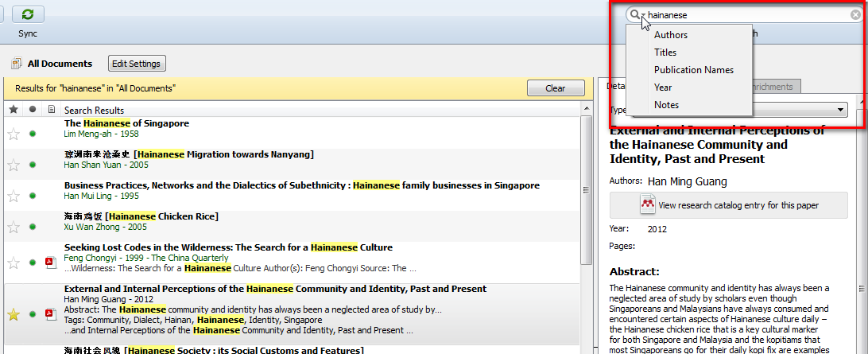The image size is (868, 354).
Task: Toggle read dot for Han Mui Ling 1995 entry
Action: (x=33, y=196)
